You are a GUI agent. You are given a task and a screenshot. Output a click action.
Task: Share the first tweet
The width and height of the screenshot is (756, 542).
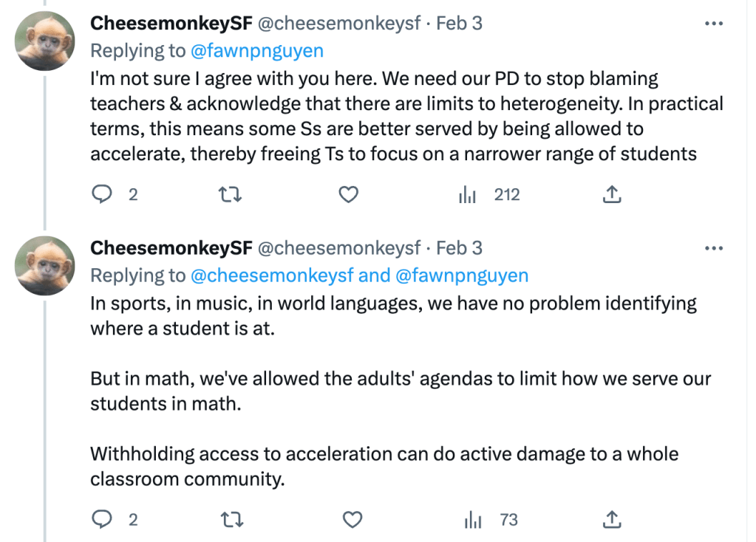click(612, 195)
